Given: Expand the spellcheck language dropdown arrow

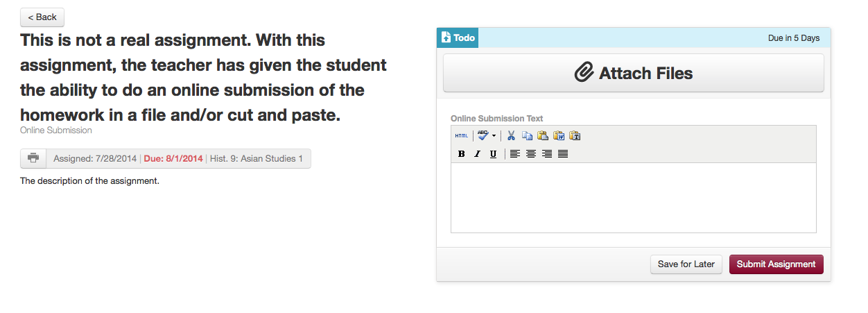Looking at the screenshot, I should point(494,136).
